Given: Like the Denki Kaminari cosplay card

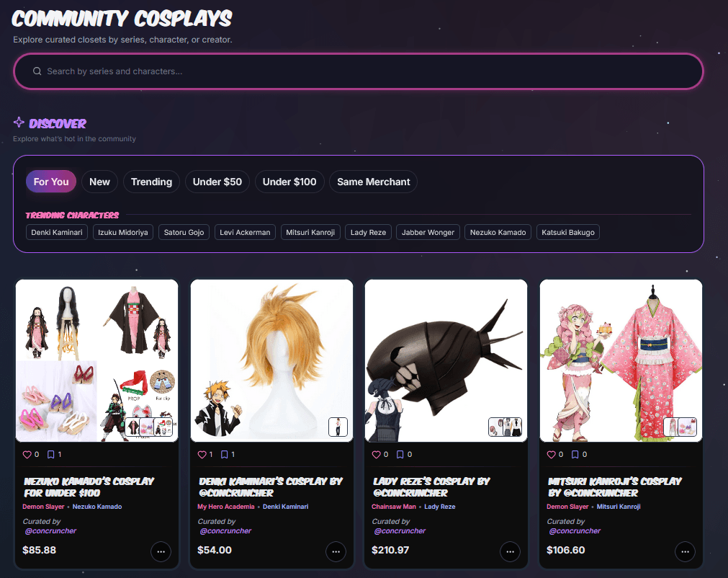Looking at the screenshot, I should (x=202, y=455).
